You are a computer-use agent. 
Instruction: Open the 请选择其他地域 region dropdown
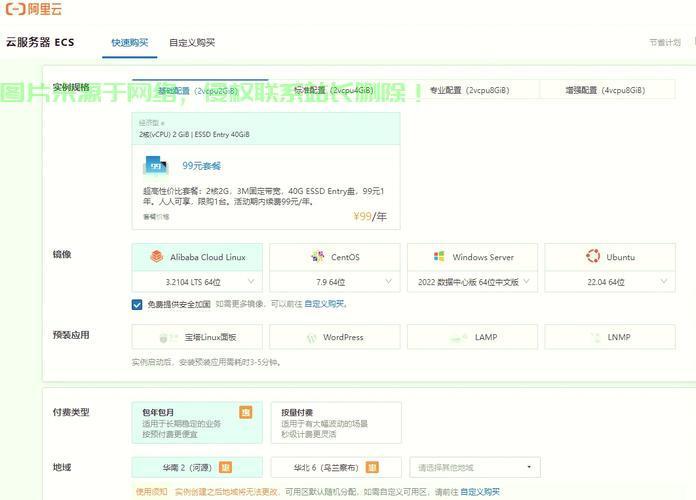point(475,467)
